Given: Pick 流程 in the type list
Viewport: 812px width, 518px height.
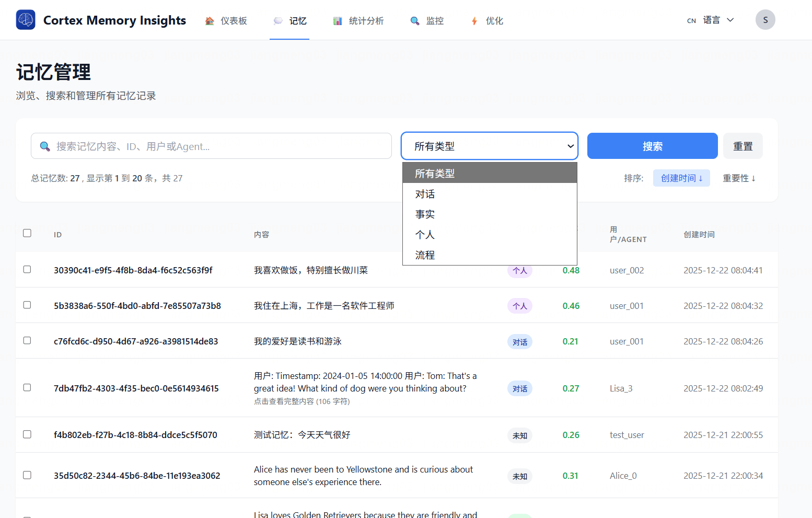Looking at the screenshot, I should coord(490,255).
